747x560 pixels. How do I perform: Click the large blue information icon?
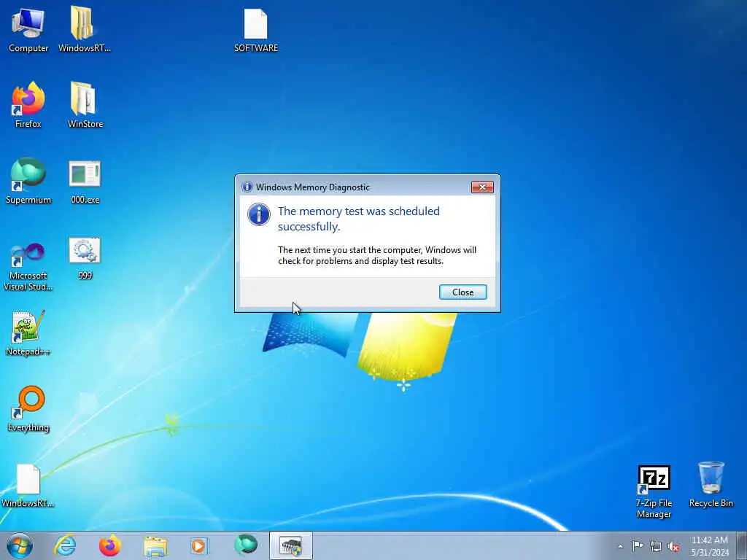pos(259,215)
